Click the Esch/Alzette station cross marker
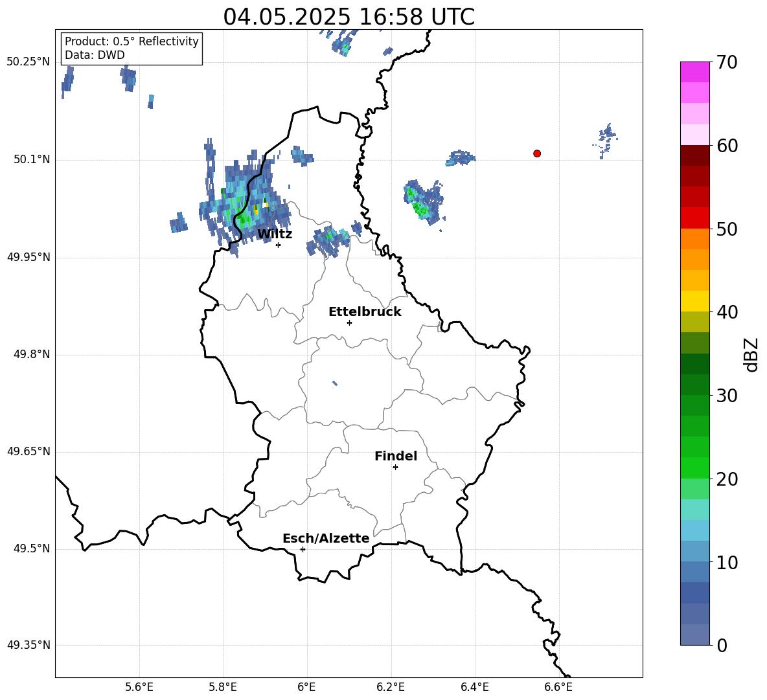The image size is (767, 700). (303, 549)
